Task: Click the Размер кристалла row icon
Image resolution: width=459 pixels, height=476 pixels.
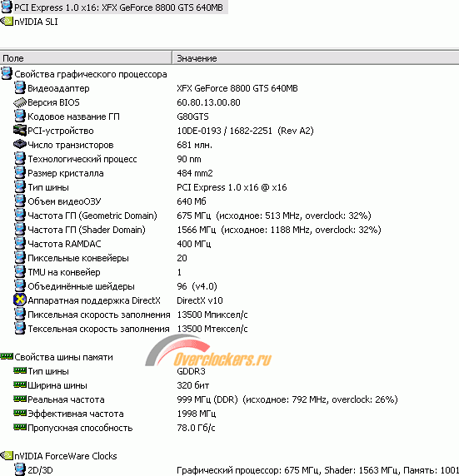Action: pos(20,173)
